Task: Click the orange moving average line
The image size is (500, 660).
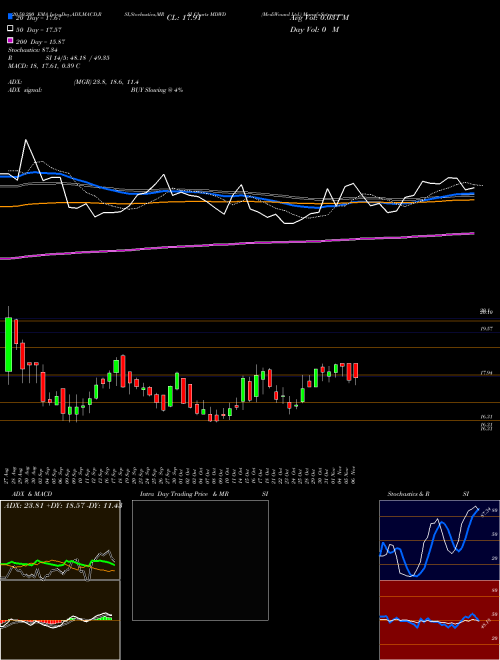Action: click(x=237, y=203)
